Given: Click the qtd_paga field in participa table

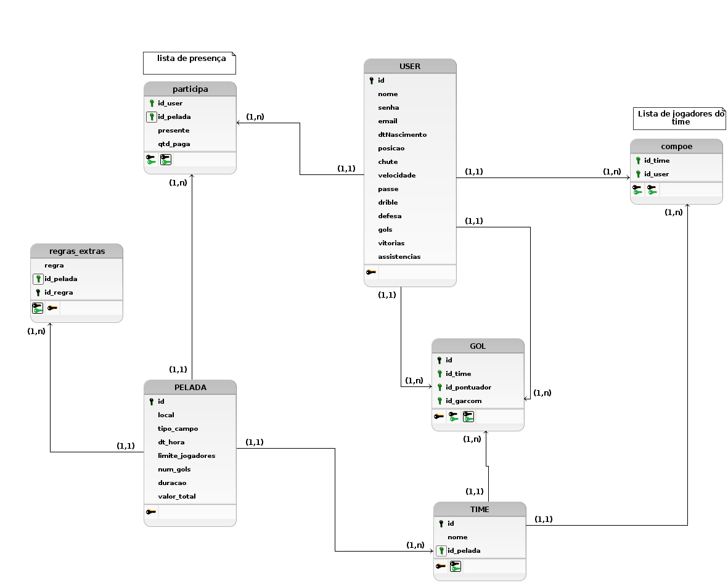Looking at the screenshot, I should pos(174,144).
